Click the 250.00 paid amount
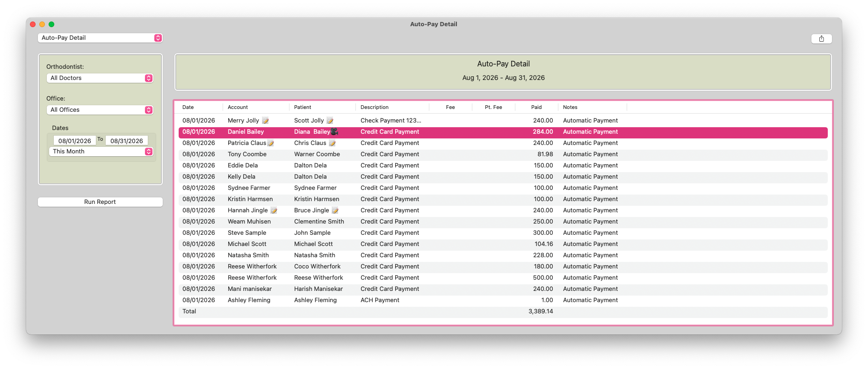This screenshot has width=868, height=369. pos(543,222)
